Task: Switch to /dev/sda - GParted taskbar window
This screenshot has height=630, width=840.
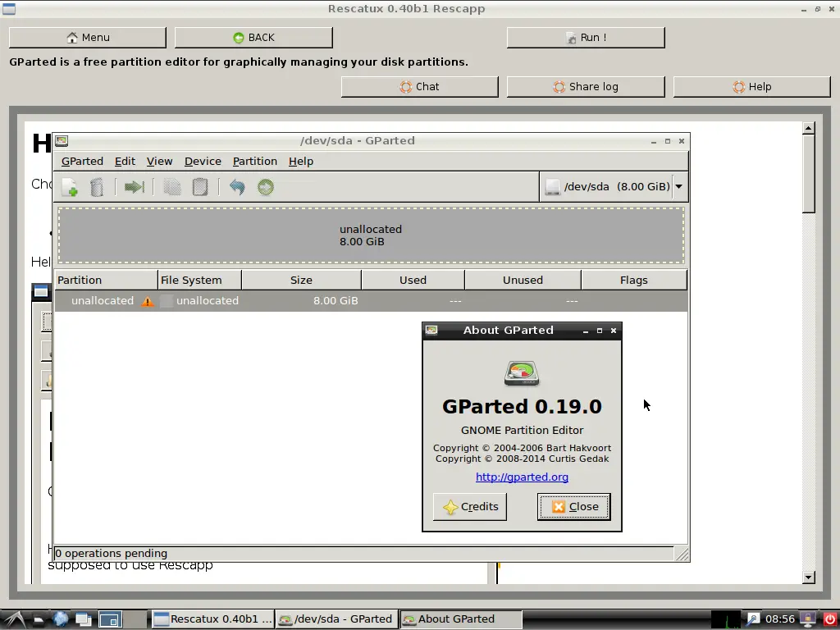Action: [336, 620]
